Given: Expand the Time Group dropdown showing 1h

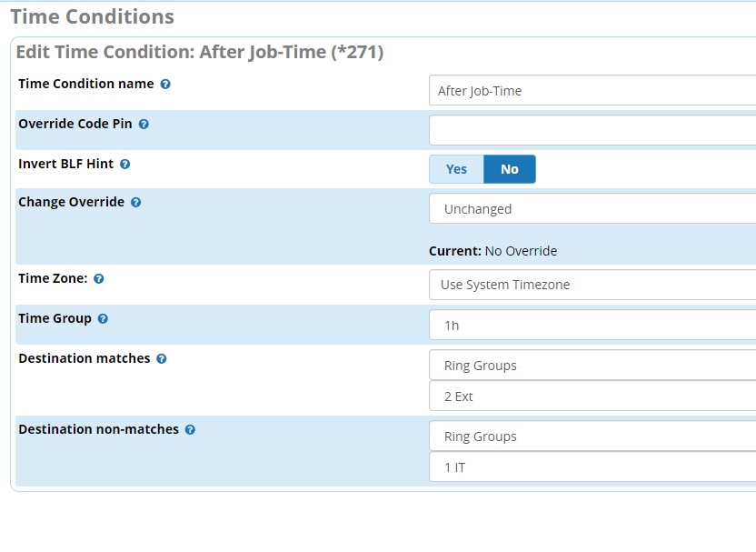Looking at the screenshot, I should [591, 325].
